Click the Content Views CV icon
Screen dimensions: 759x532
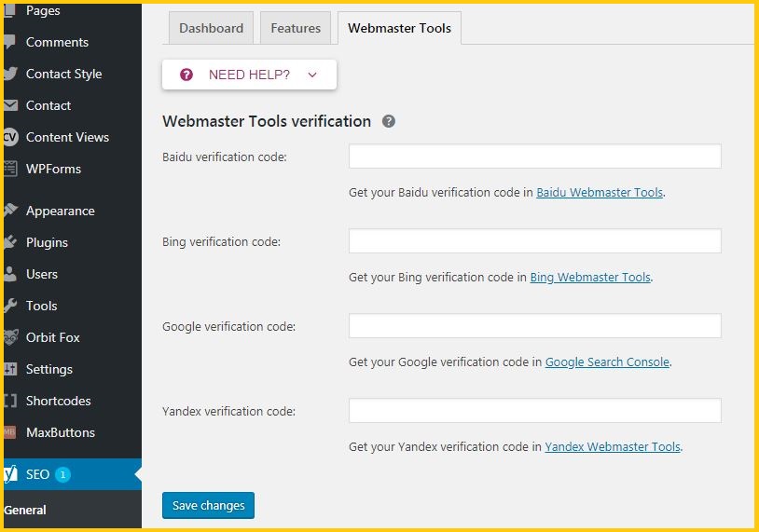coord(10,137)
